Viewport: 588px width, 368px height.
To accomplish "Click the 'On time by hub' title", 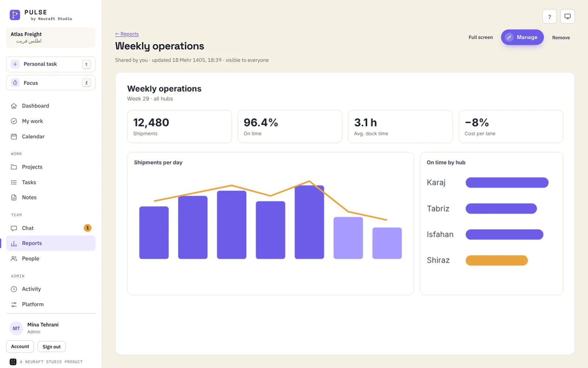I will (x=446, y=163).
